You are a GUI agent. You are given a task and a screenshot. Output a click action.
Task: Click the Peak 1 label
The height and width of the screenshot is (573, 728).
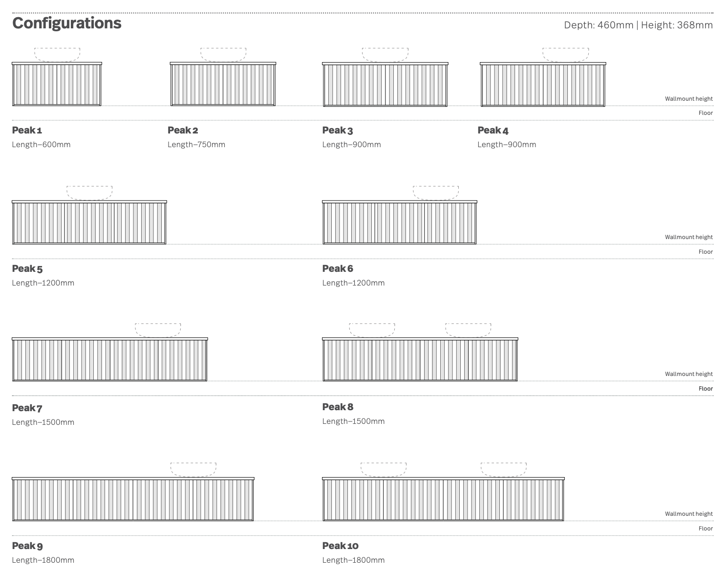point(27,130)
